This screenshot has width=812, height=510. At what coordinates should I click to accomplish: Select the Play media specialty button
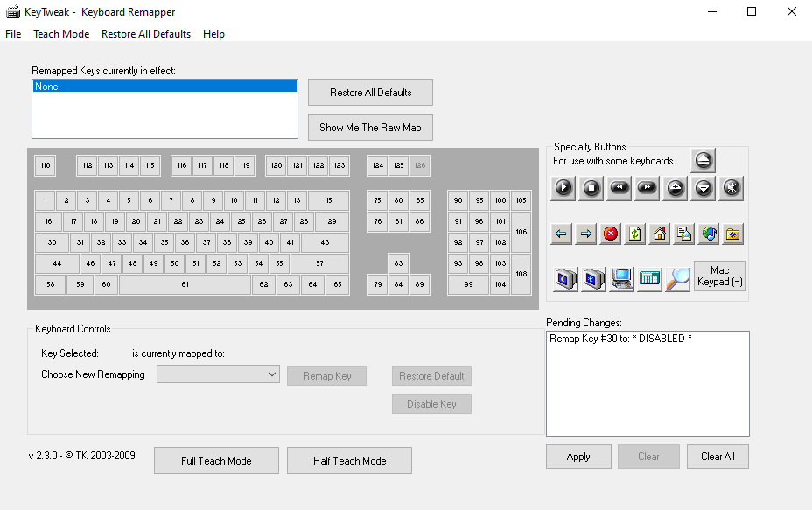point(563,188)
